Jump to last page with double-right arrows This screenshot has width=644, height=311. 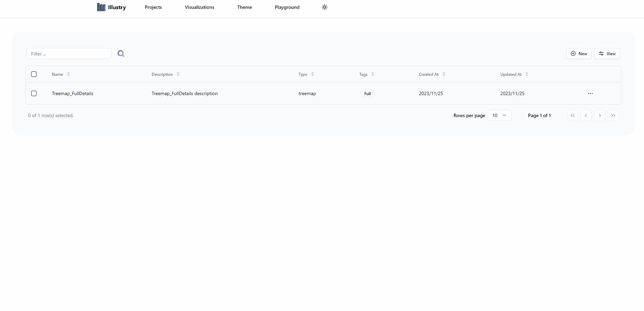[x=613, y=115]
